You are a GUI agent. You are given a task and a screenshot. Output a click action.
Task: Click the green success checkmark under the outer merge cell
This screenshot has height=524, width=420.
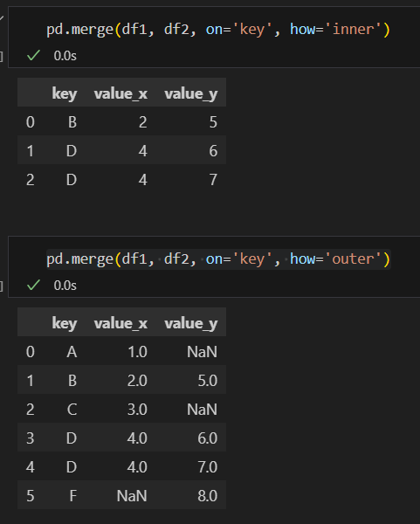pyautogui.click(x=33, y=285)
